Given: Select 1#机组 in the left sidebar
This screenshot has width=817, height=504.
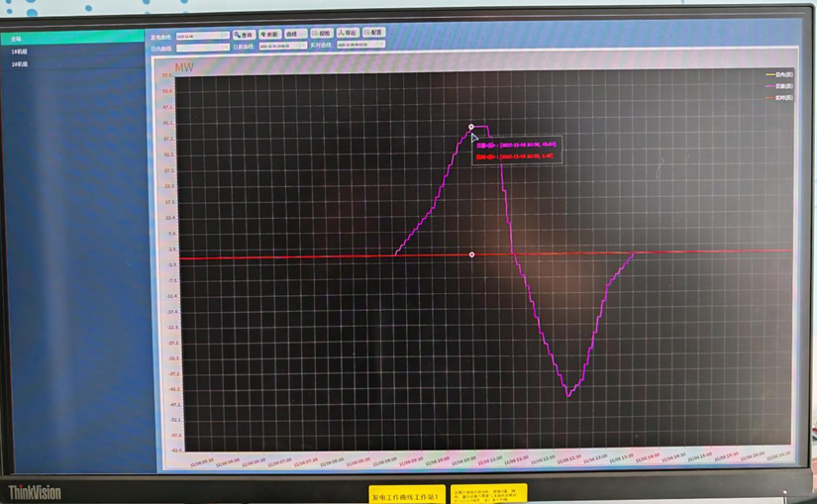Looking at the screenshot, I should [73, 51].
